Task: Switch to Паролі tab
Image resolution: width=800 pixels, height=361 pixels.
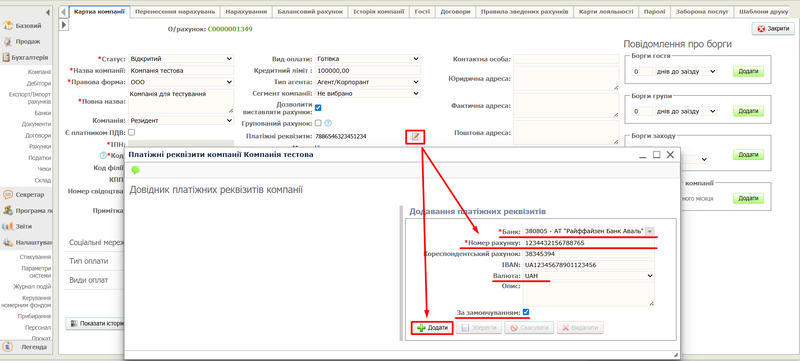Action: [x=654, y=11]
